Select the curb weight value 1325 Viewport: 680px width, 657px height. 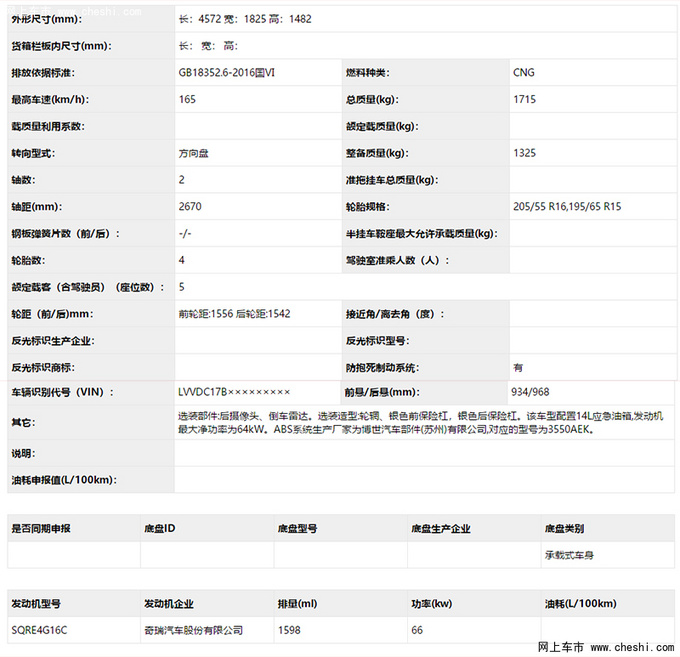coord(524,153)
